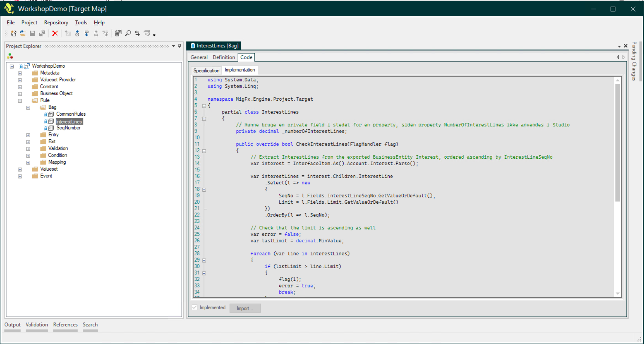Click the Import button

245,308
